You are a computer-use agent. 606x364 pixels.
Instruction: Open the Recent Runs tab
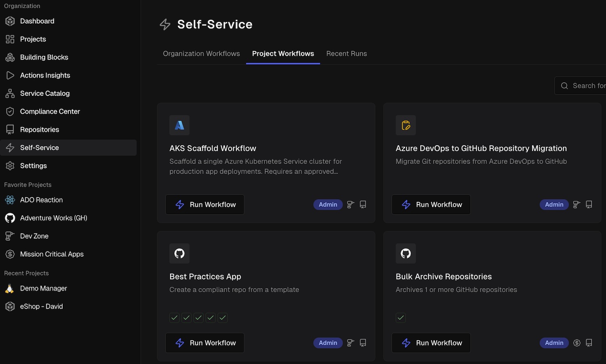[x=347, y=54]
